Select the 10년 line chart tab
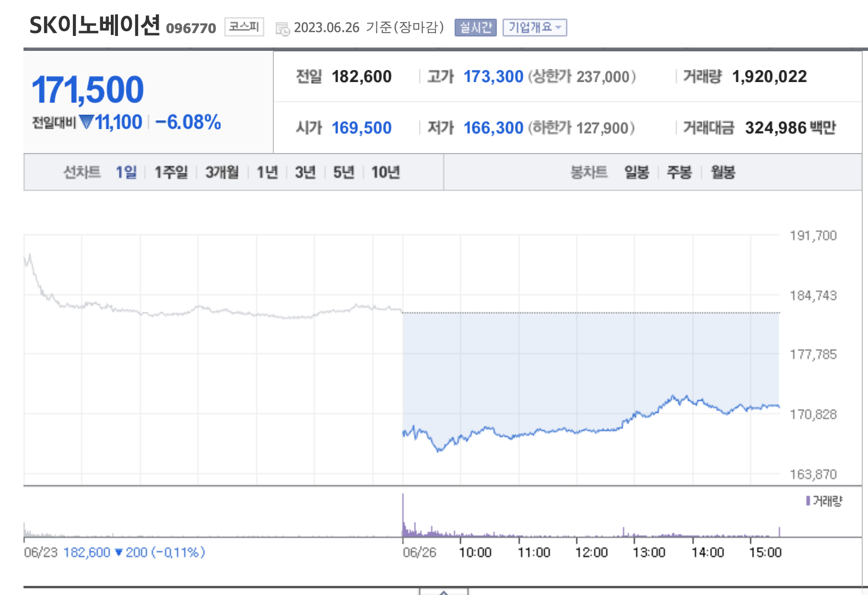Image resolution: width=868 pixels, height=595 pixels. click(x=386, y=172)
